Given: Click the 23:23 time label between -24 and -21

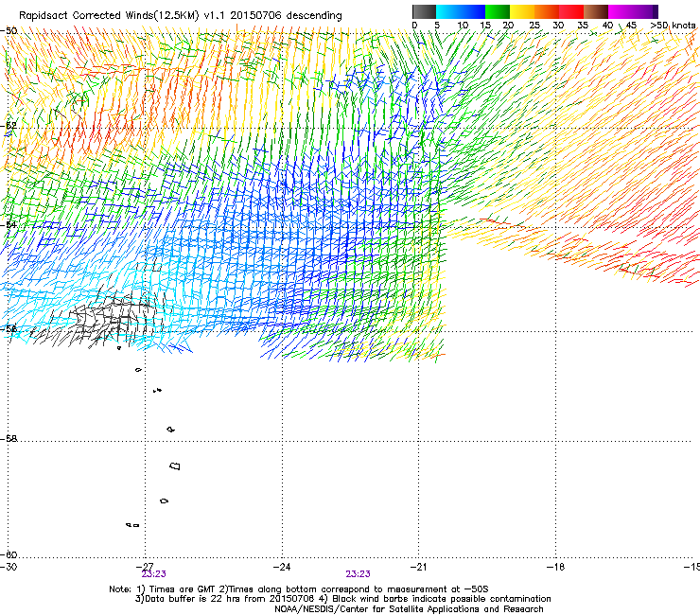Looking at the screenshot, I should pyautogui.click(x=358, y=574).
